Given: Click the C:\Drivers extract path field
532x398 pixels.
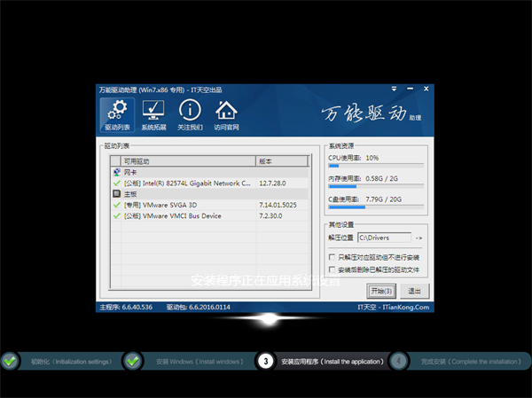Looking at the screenshot, I should click(384, 238).
